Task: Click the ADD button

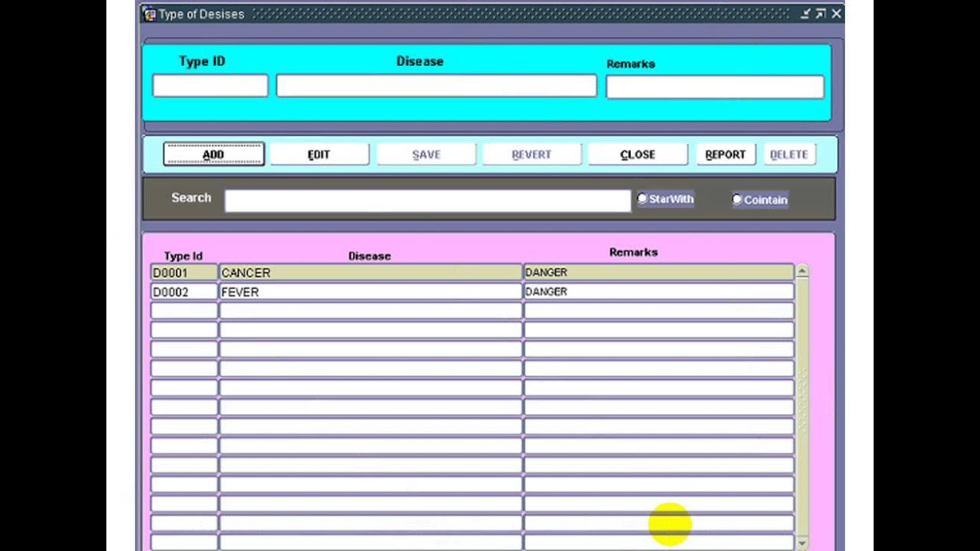Action: 214,155
